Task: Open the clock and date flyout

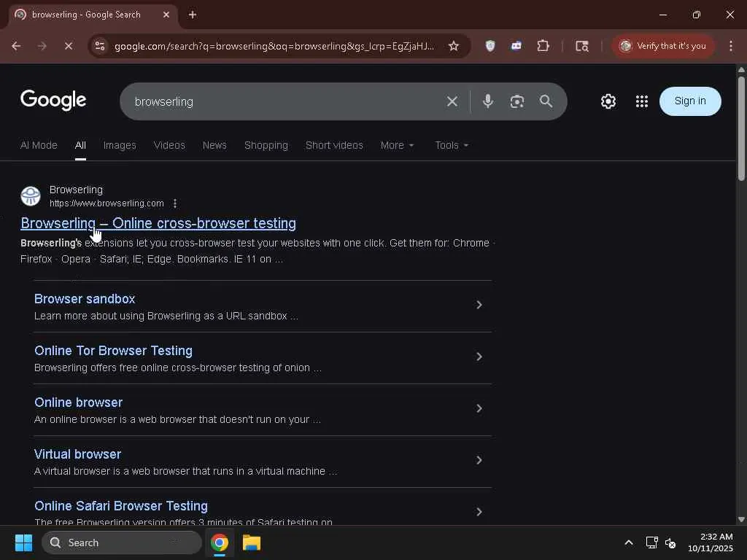Action: pos(711,542)
